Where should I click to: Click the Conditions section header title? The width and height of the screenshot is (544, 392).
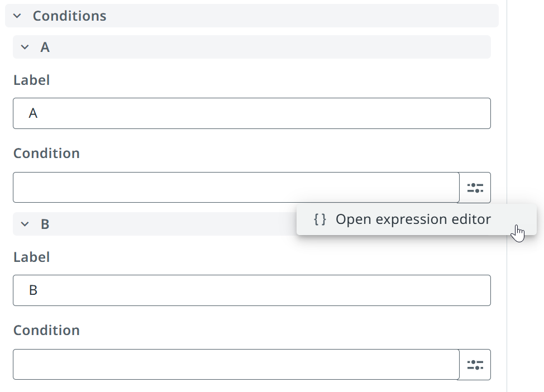point(69,16)
